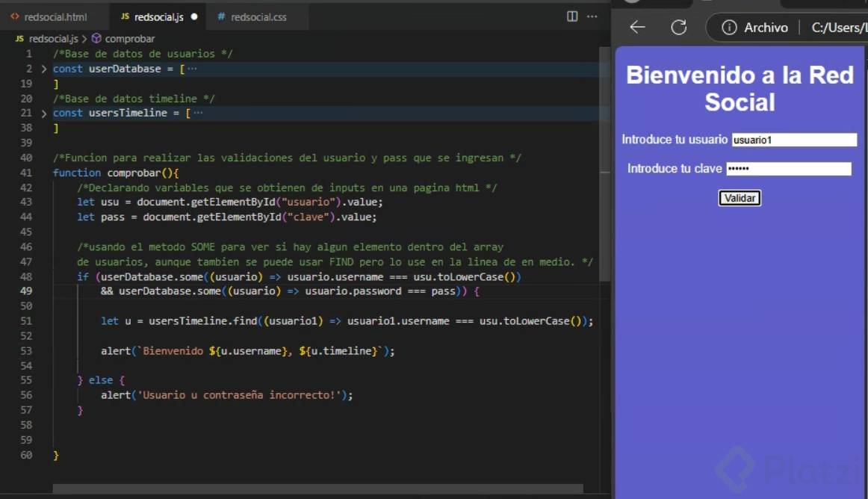The image size is (868, 499).
Task: Click the editor horizontal scrollbar
Action: pos(317,489)
